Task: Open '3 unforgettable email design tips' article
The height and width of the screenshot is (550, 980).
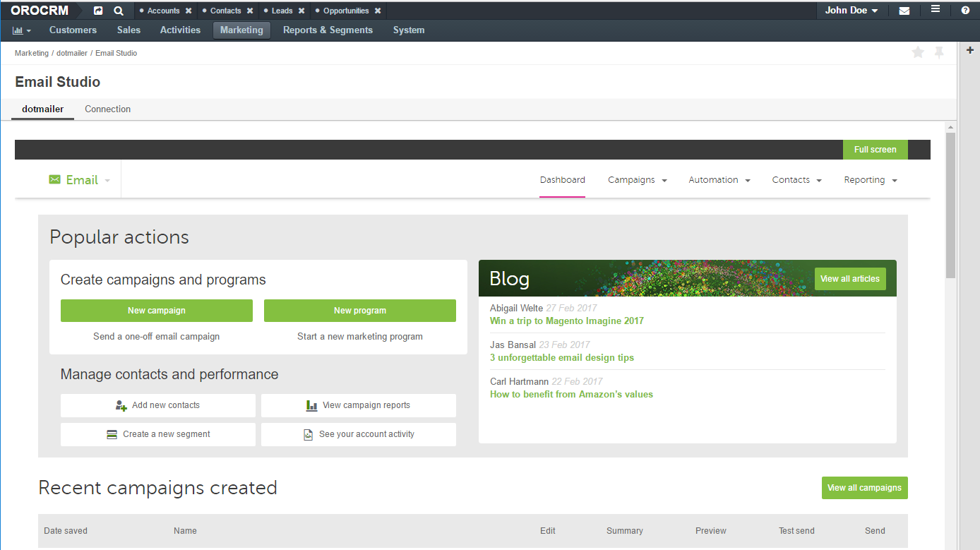Action: pos(562,357)
